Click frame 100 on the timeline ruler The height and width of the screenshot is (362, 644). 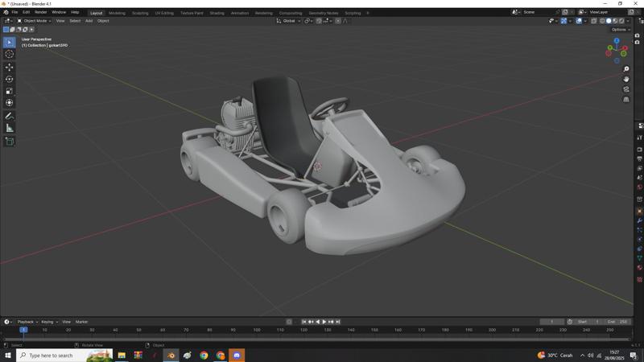pyautogui.click(x=257, y=330)
